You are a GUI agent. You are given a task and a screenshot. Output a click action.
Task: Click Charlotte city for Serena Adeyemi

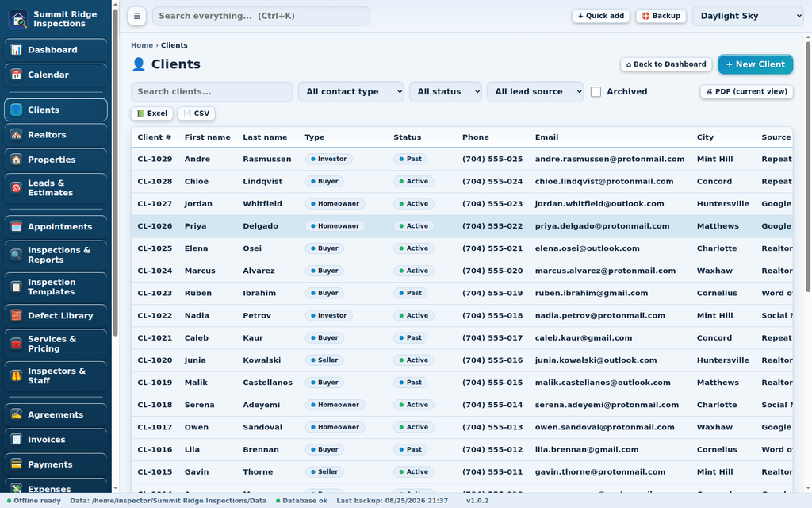[x=717, y=405]
